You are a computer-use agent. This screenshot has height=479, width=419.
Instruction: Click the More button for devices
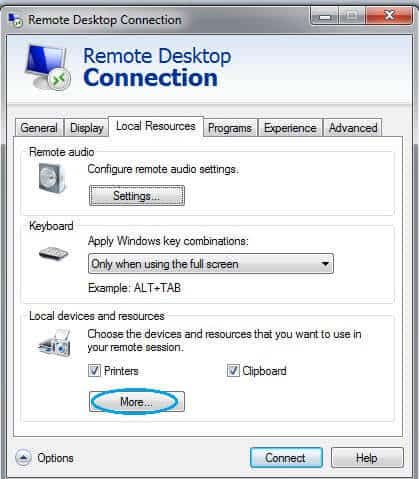[137, 402]
